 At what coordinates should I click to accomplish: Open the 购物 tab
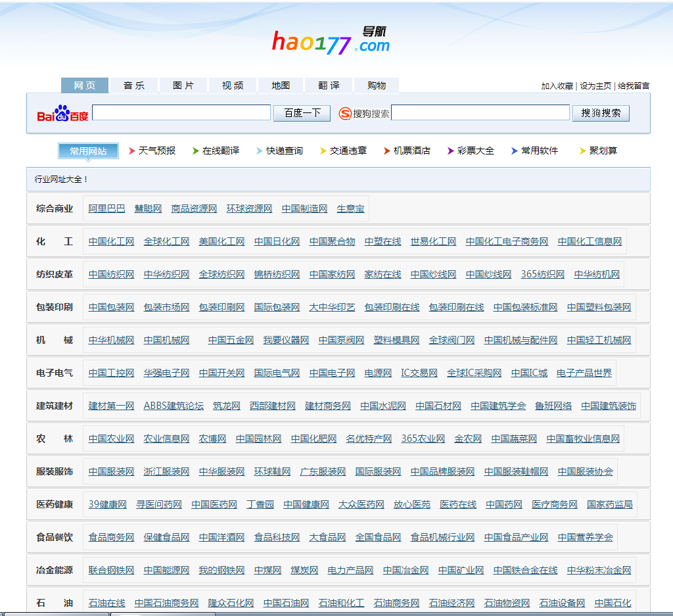point(377,85)
